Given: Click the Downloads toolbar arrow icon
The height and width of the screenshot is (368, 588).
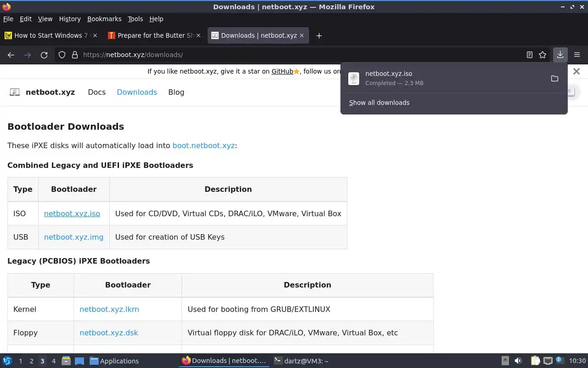Looking at the screenshot, I should click(560, 55).
